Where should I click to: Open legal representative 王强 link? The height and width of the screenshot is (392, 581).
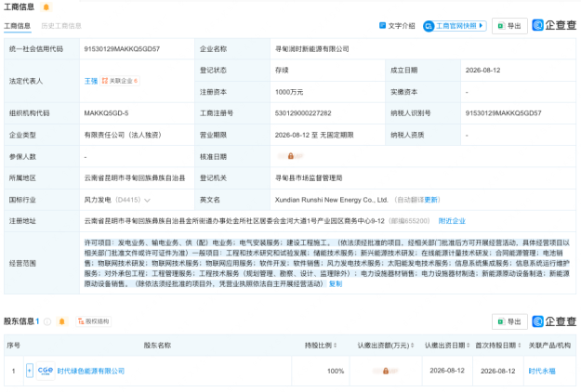click(91, 81)
